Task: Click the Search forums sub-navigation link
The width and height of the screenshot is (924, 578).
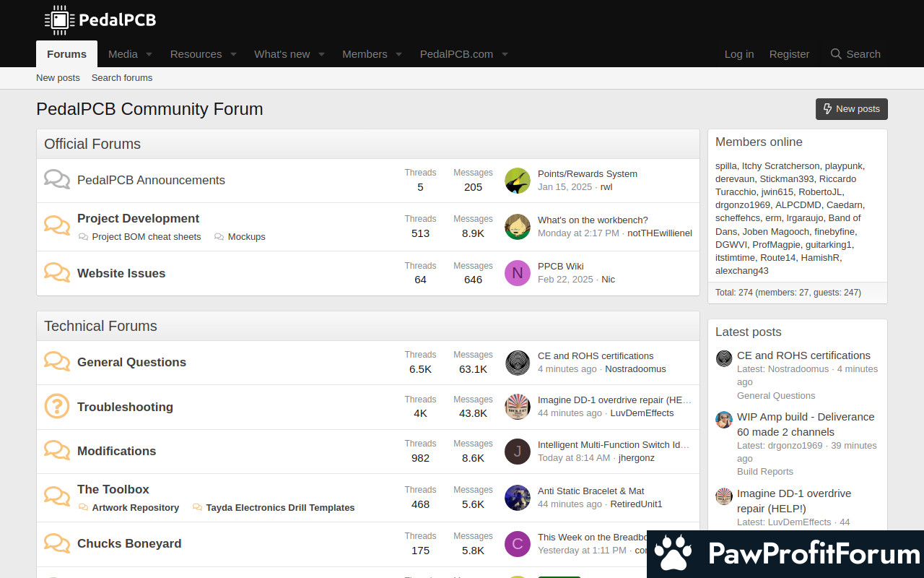Action: pos(122,78)
